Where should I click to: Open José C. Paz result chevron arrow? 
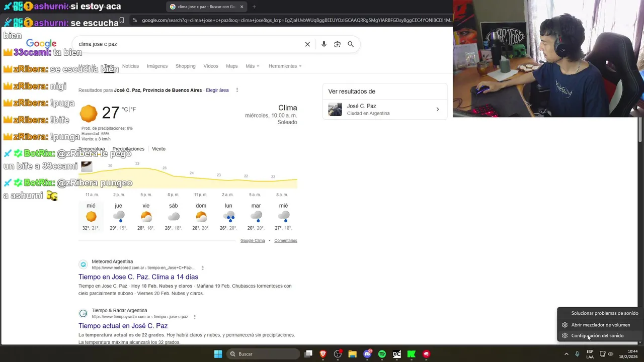point(438,109)
